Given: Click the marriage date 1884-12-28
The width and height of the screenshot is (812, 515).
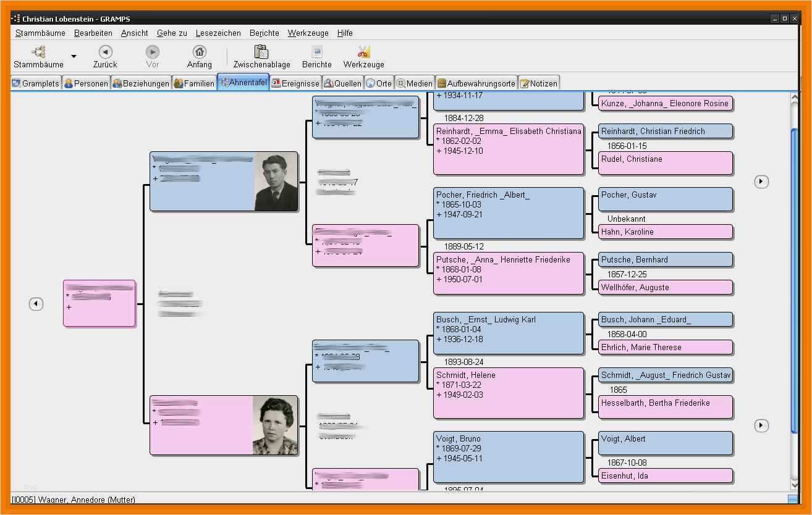Looking at the screenshot, I should point(463,119).
